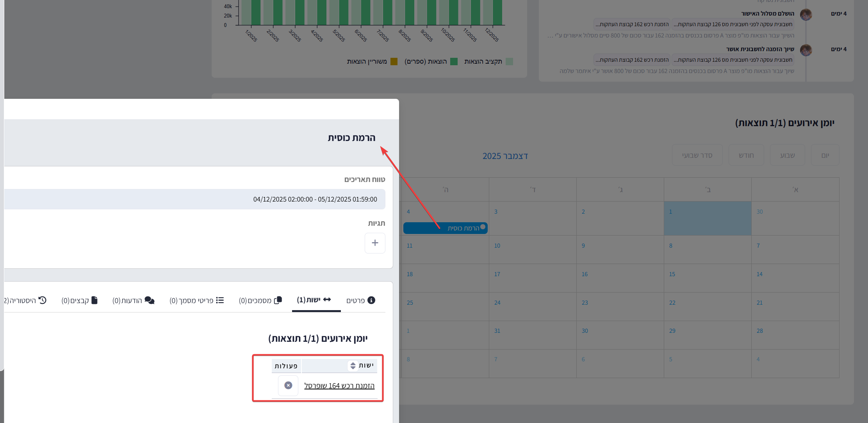Open link הזמנת רכש 164 שופרסל
The height and width of the screenshot is (423, 868).
339,386
